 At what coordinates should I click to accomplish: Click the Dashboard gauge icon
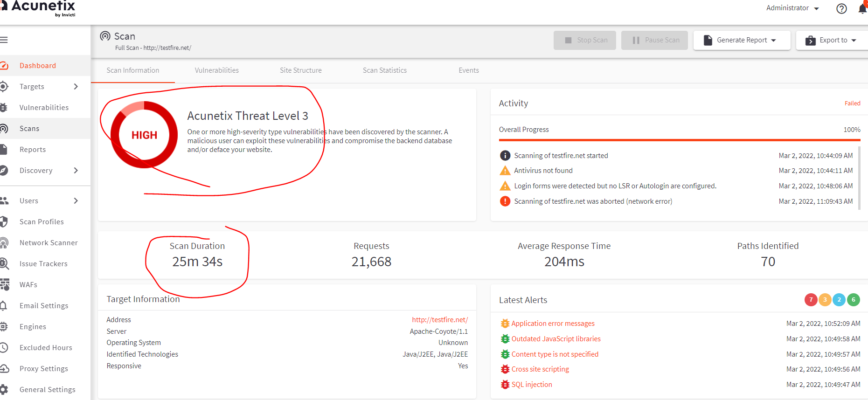4,66
